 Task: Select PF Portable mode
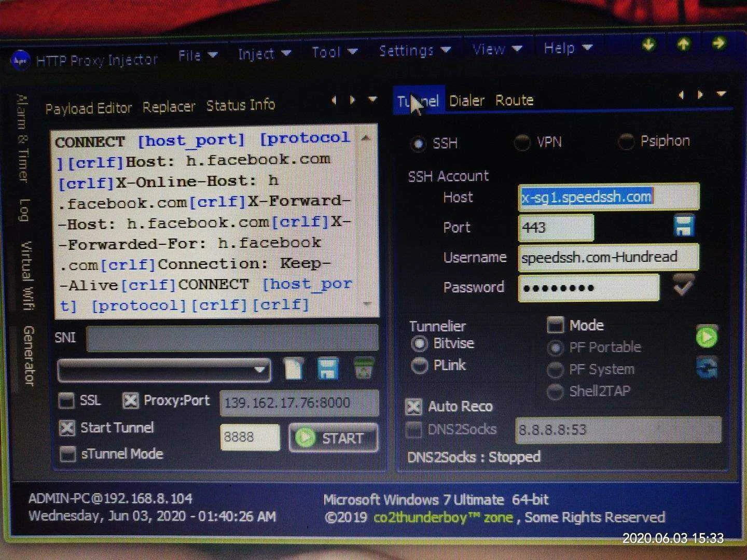pos(555,347)
